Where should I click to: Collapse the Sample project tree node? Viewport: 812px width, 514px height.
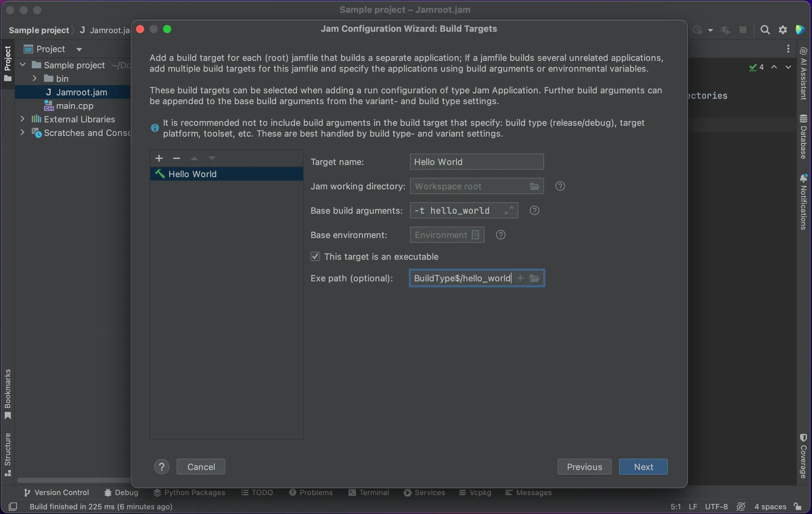click(23, 65)
